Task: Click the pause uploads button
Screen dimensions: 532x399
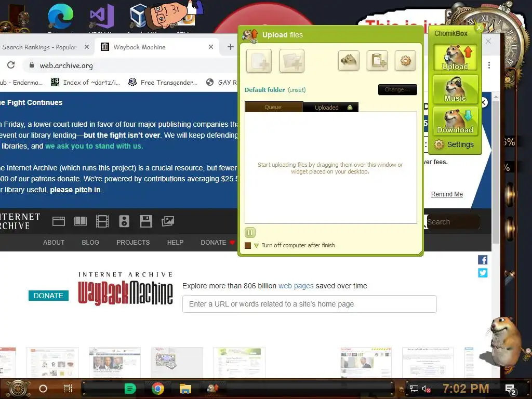Action: [x=250, y=233]
